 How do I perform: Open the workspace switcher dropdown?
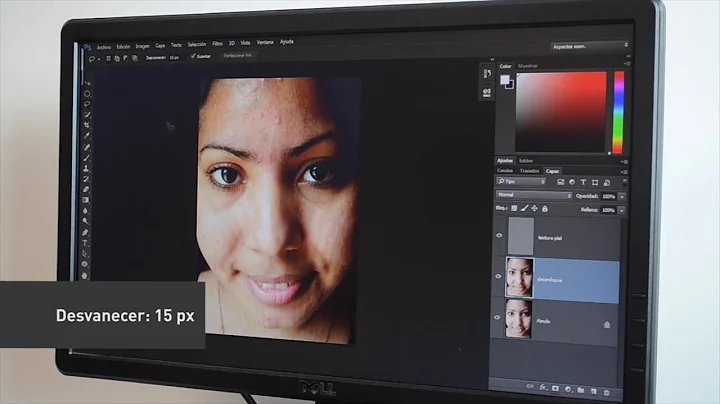(590, 46)
